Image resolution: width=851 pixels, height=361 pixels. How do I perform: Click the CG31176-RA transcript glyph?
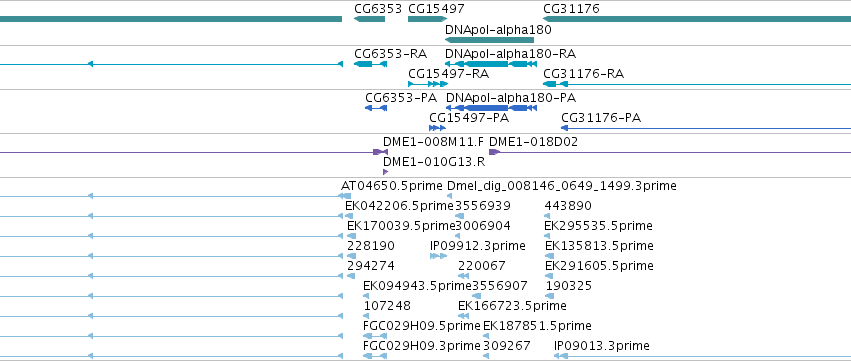[x=697, y=84]
